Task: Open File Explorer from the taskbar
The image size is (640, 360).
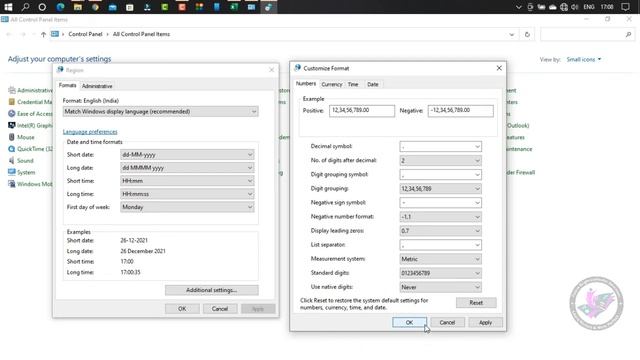Action: pyautogui.click(x=78, y=7)
